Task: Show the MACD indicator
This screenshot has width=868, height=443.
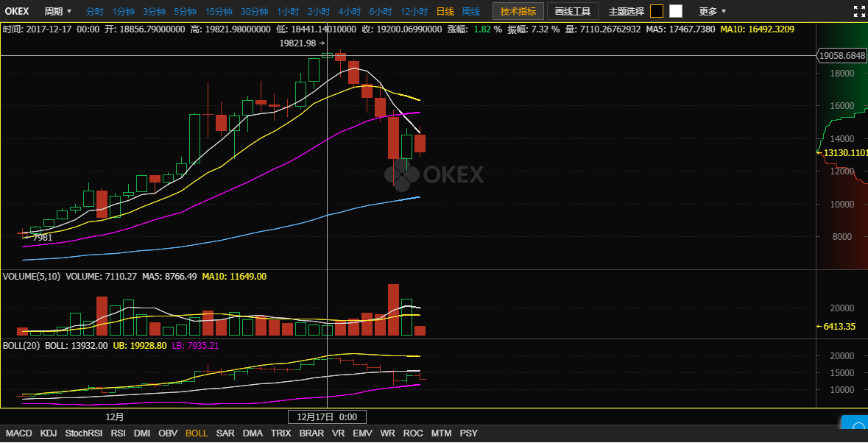Action: click(x=18, y=433)
